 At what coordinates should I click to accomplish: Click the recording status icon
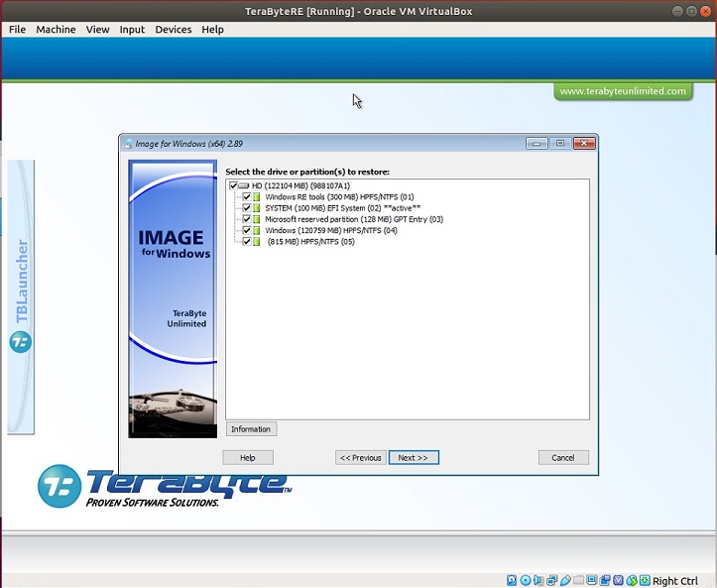coord(605,580)
